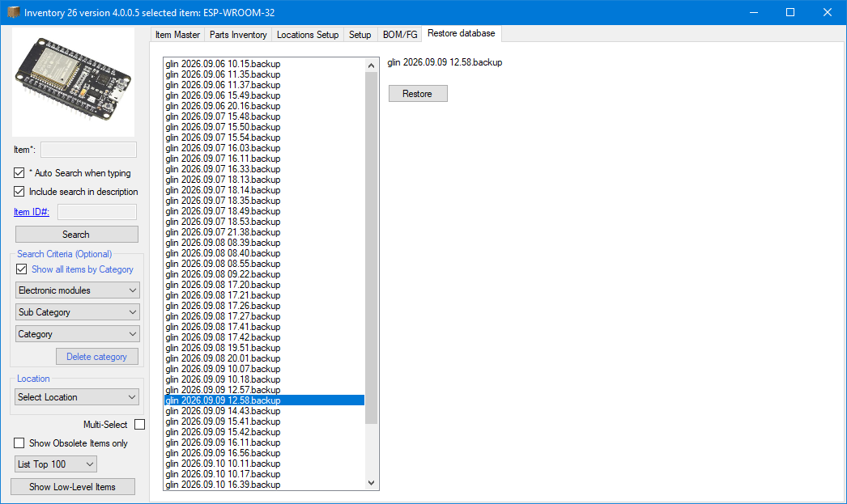Select backup glin 2026.09.09 14.43.backup
The height and width of the screenshot is (504, 847).
coord(264,411)
